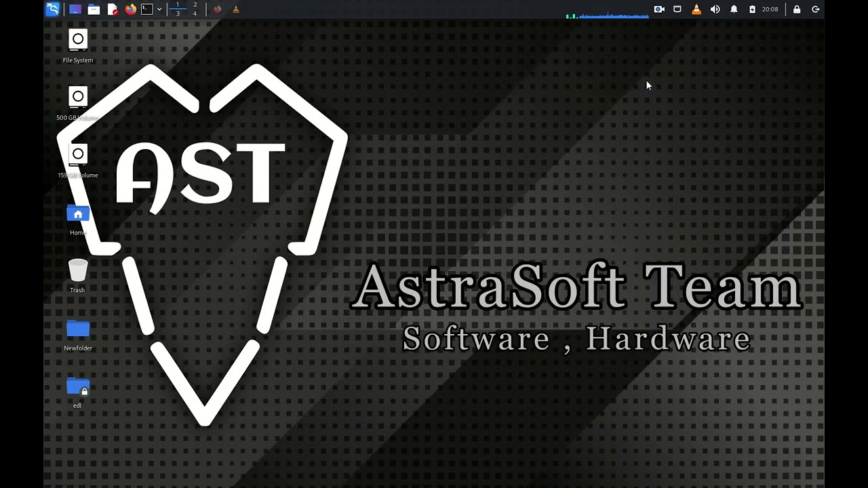Switch to workspace 2
This screenshot has height=488, width=868.
click(195, 5)
